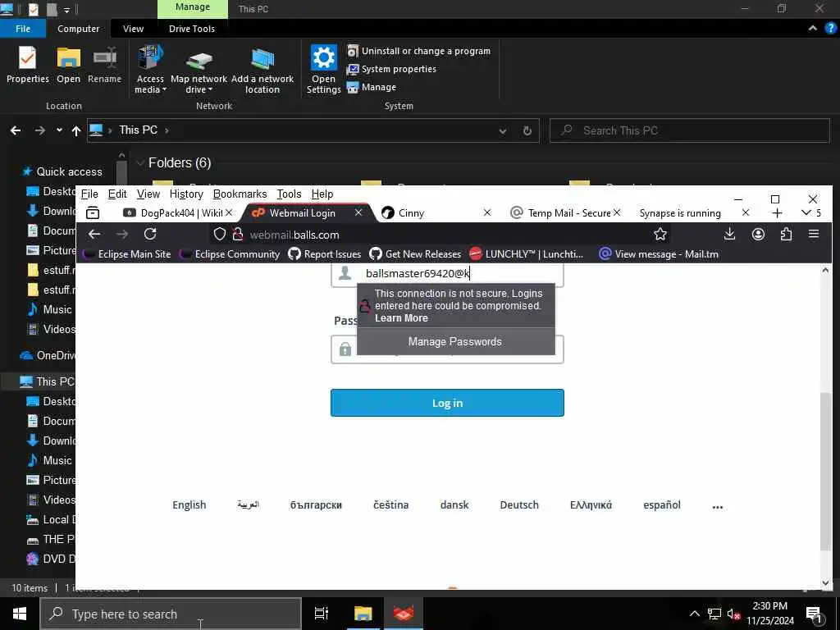The height and width of the screenshot is (630, 840).
Task: Click the browser back arrow in Firefox
Action: pos(94,234)
